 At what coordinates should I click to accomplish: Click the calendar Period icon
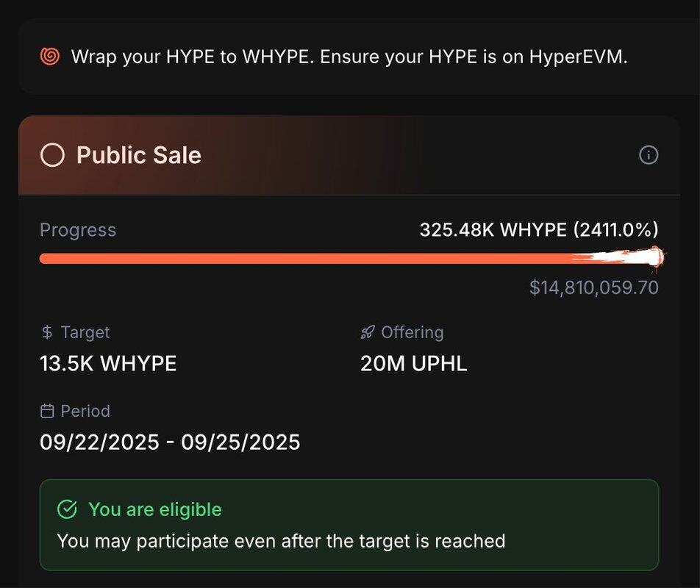point(47,411)
